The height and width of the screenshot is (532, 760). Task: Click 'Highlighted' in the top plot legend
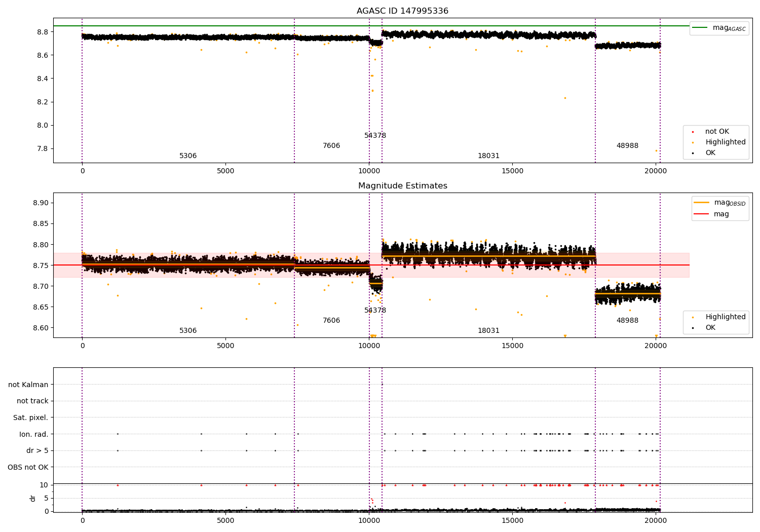(725, 142)
